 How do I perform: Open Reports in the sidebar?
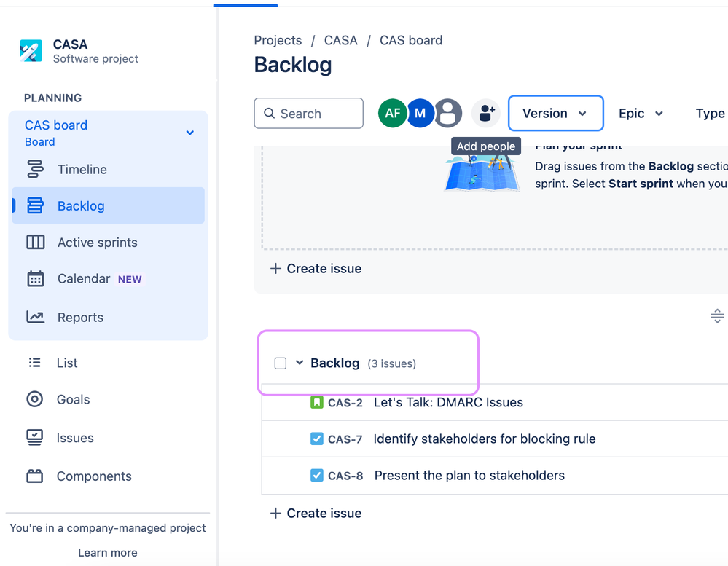[x=108, y=317]
